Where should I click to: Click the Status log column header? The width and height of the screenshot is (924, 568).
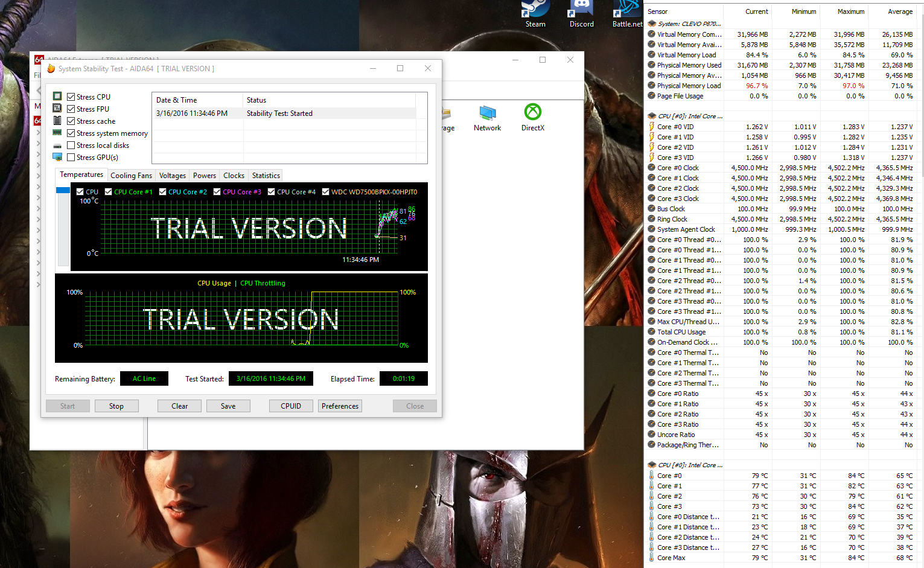pyautogui.click(x=329, y=100)
